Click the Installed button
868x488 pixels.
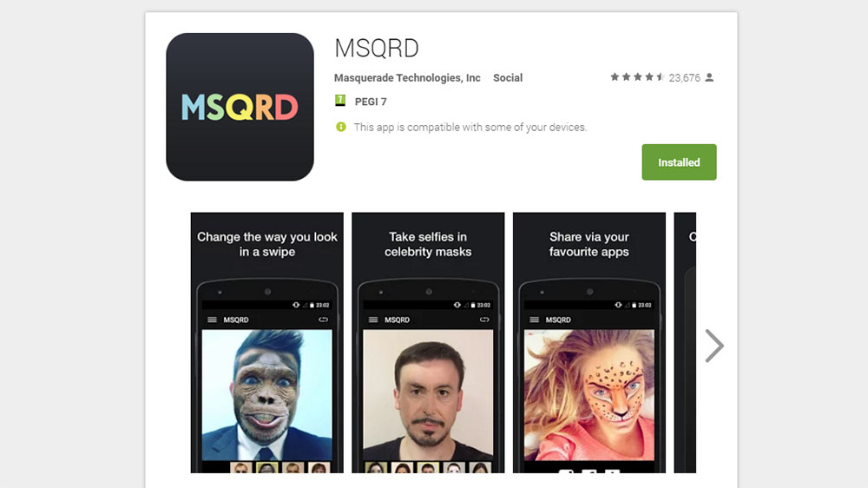[x=680, y=162]
